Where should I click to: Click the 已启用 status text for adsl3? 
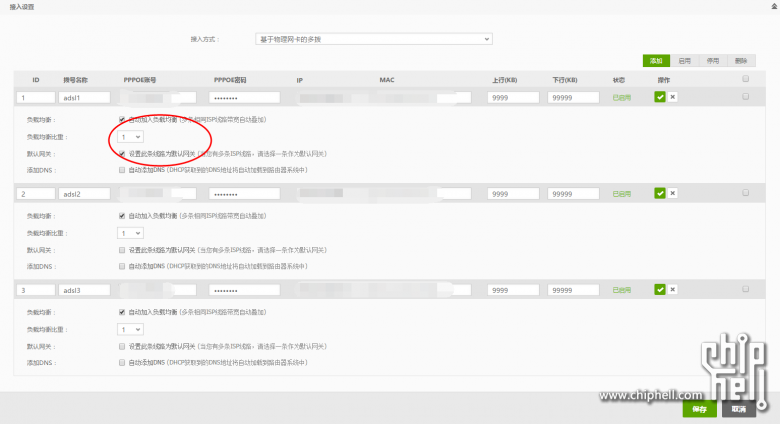pyautogui.click(x=621, y=290)
